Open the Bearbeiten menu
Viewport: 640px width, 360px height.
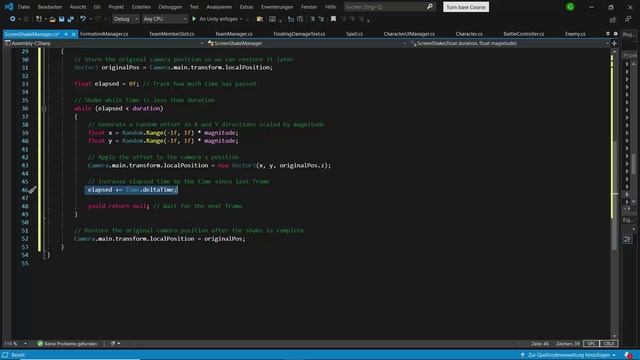pyautogui.click(x=50, y=7)
